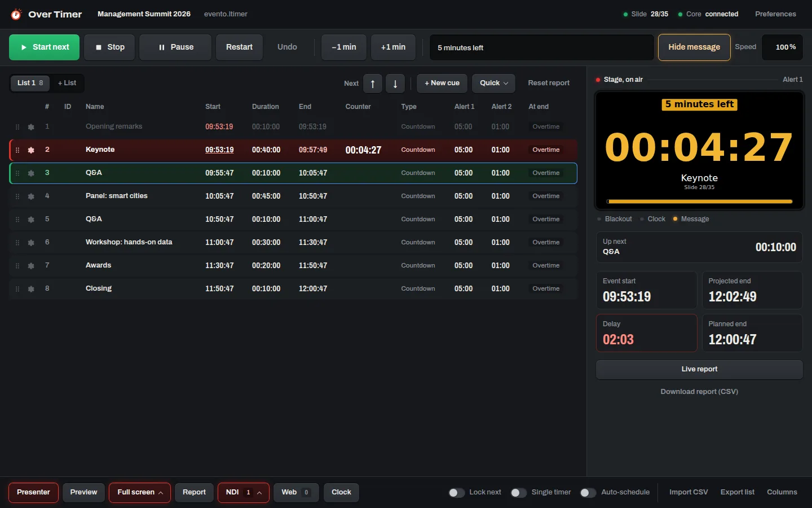Click the stage preview display
Screen dimensions: 812x508
tap(699, 151)
